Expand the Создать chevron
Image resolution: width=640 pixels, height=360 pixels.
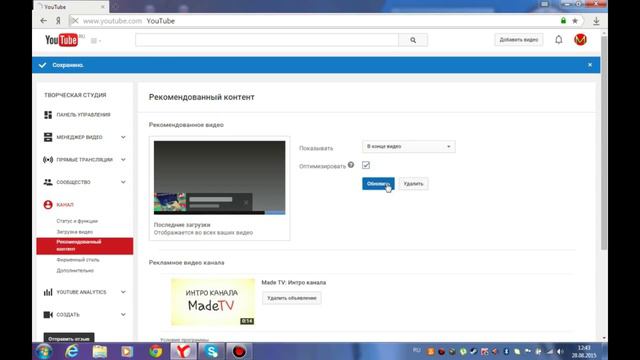[123, 315]
